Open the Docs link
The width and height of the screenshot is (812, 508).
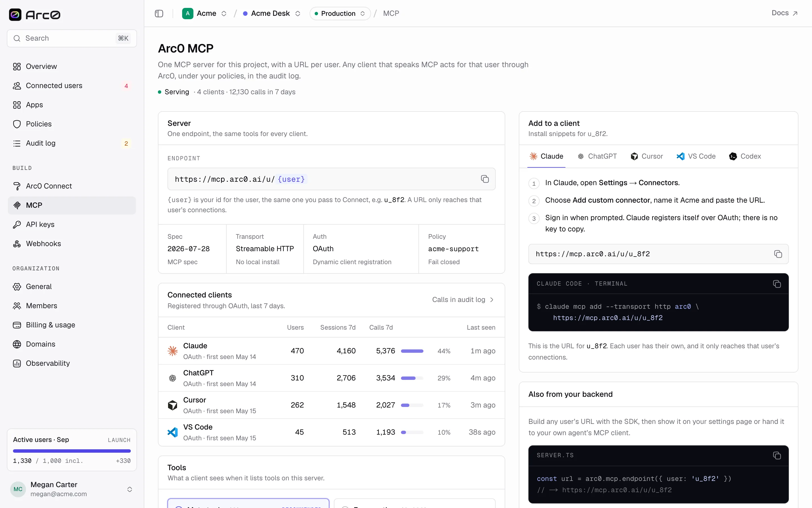point(784,13)
